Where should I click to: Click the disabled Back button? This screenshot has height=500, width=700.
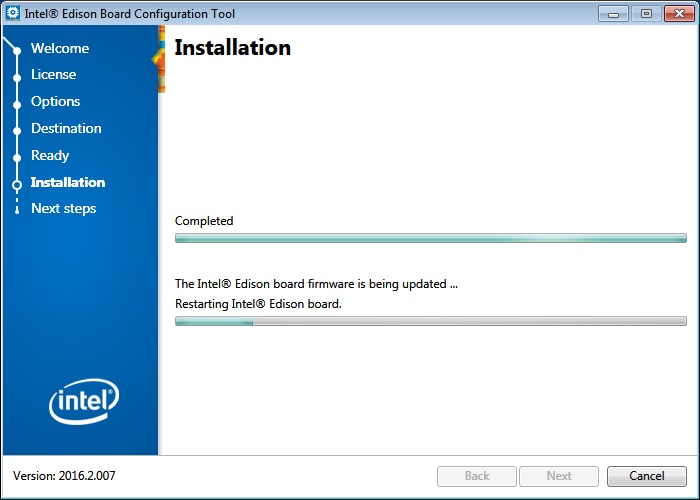[477, 476]
